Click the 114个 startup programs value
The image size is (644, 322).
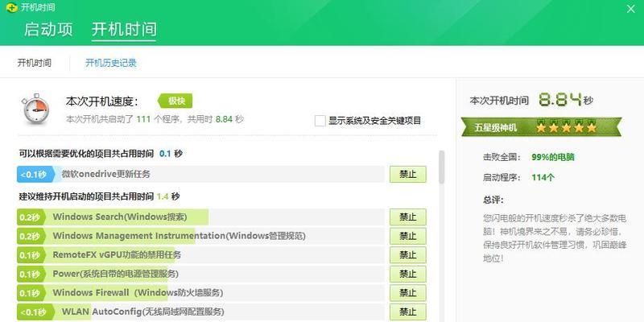click(543, 177)
